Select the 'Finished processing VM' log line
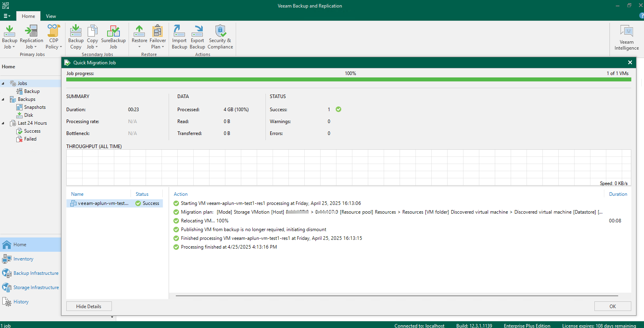Viewport: 644px width, 328px height. (x=401, y=238)
